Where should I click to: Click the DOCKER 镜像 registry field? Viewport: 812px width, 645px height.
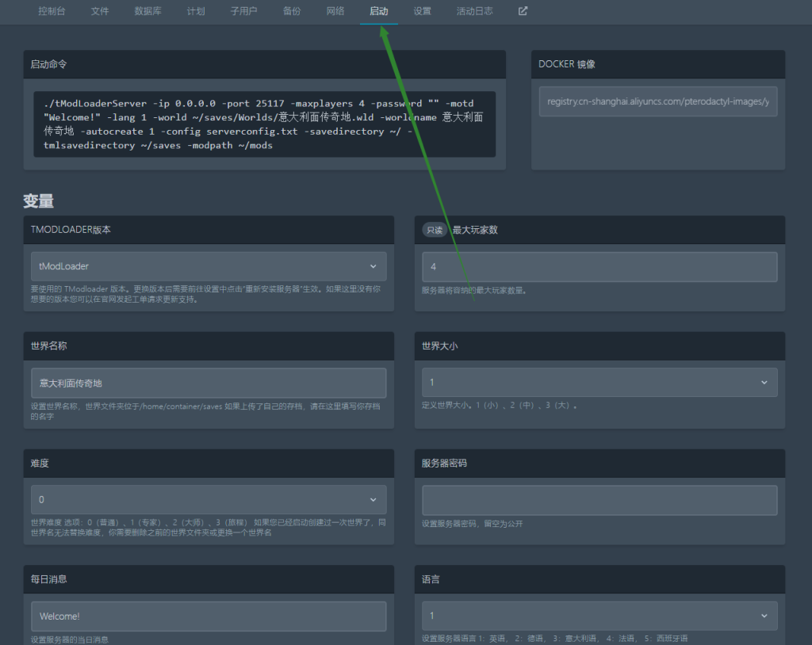pos(657,102)
